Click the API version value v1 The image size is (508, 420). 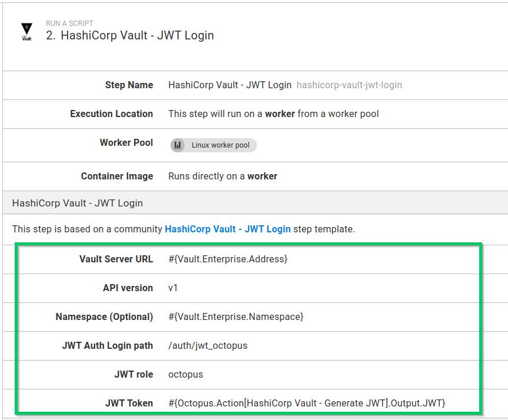click(x=173, y=288)
